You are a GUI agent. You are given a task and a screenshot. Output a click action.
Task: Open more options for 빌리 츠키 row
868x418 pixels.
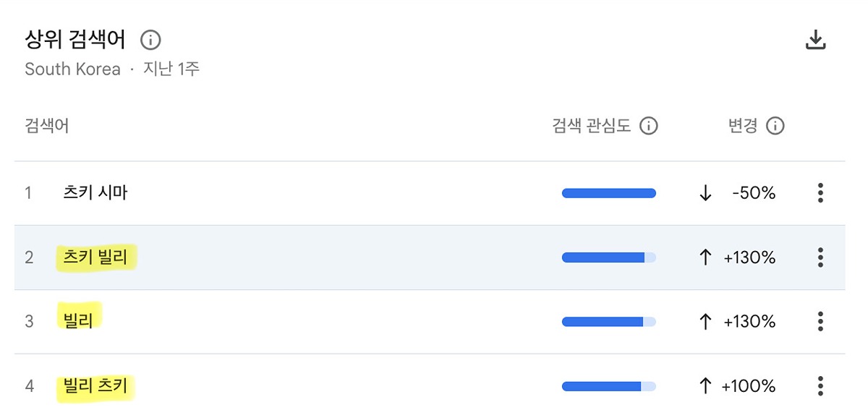tap(820, 385)
